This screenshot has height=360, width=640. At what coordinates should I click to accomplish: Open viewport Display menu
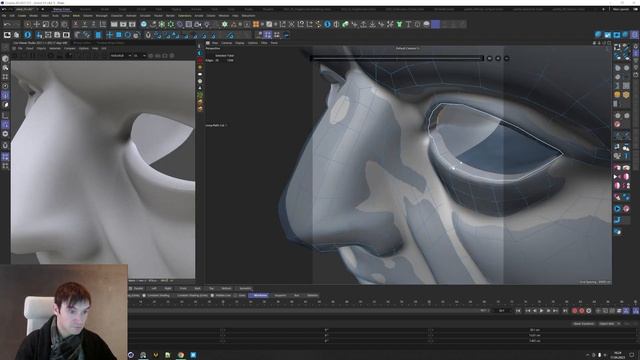[240, 42]
